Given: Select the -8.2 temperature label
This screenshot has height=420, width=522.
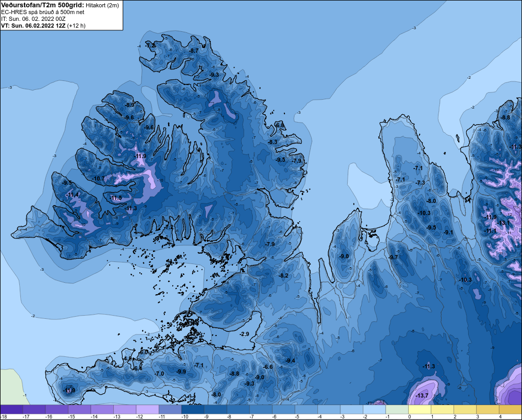Looking at the screenshot, I should pos(283,275).
